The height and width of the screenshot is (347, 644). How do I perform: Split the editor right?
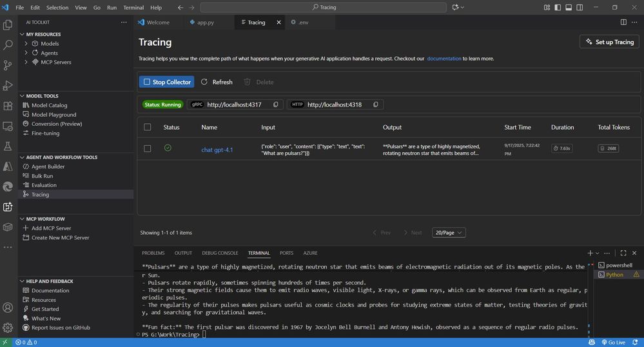[x=623, y=22]
